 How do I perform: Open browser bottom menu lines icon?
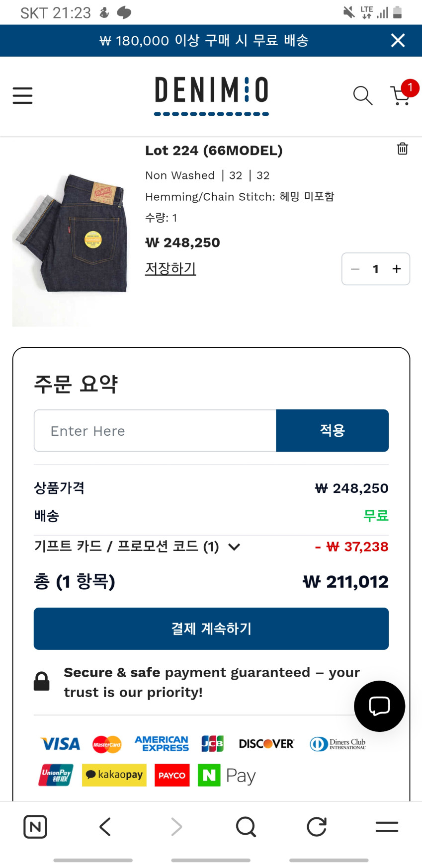[x=387, y=827]
